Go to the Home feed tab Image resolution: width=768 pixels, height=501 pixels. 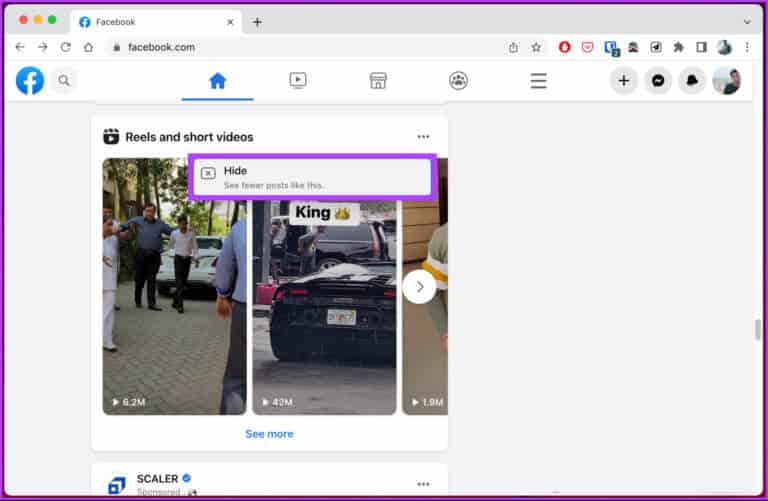click(217, 81)
